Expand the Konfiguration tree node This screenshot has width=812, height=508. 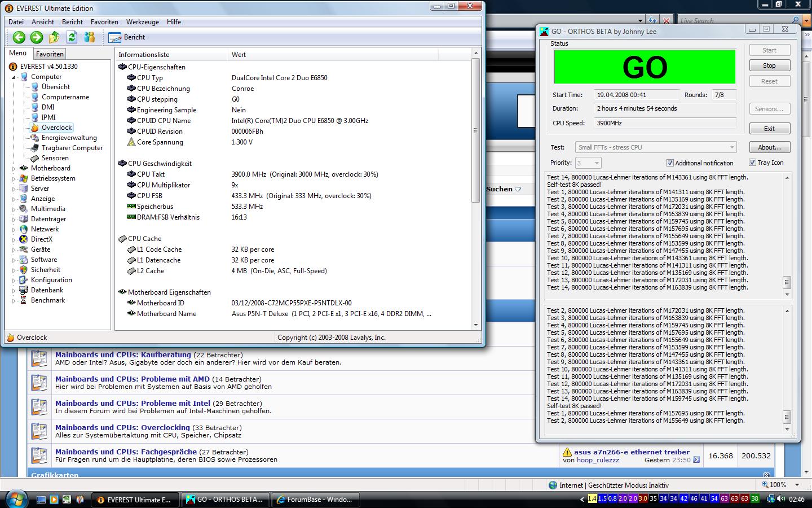point(14,280)
